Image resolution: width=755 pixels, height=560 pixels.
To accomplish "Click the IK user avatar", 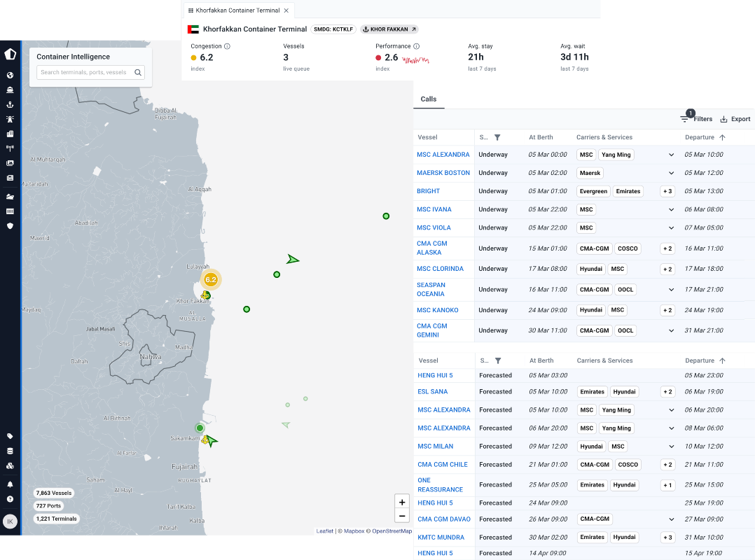I will 10,521.
